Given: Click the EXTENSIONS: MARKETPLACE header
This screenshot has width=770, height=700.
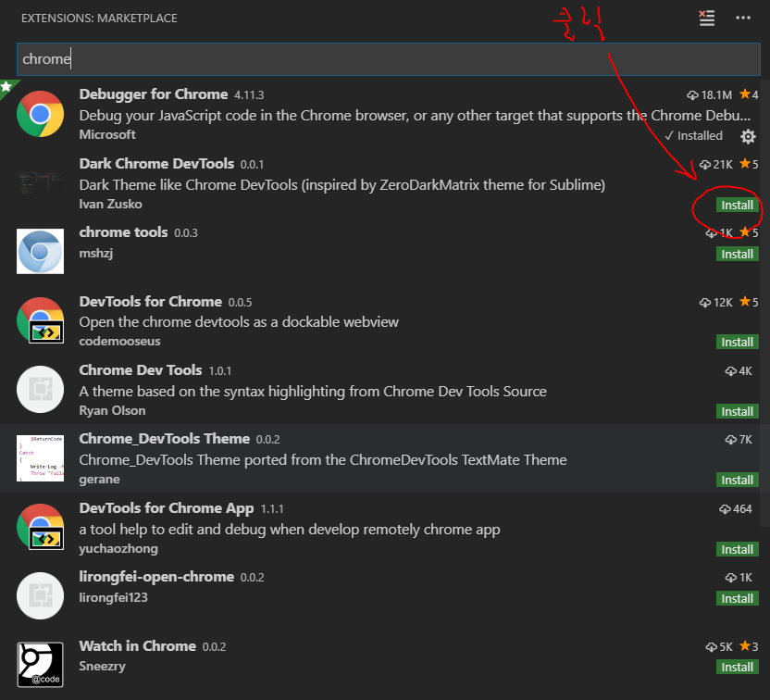Looking at the screenshot, I should [99, 19].
